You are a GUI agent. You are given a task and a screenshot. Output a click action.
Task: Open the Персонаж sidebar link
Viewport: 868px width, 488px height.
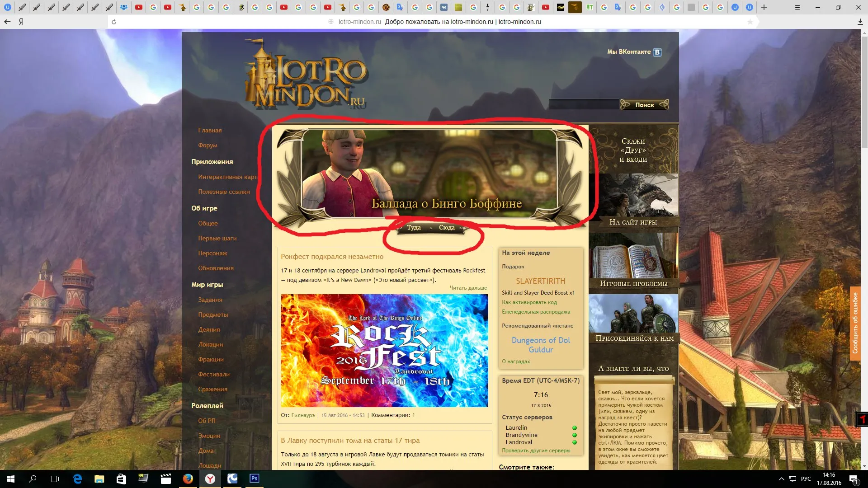[212, 253]
